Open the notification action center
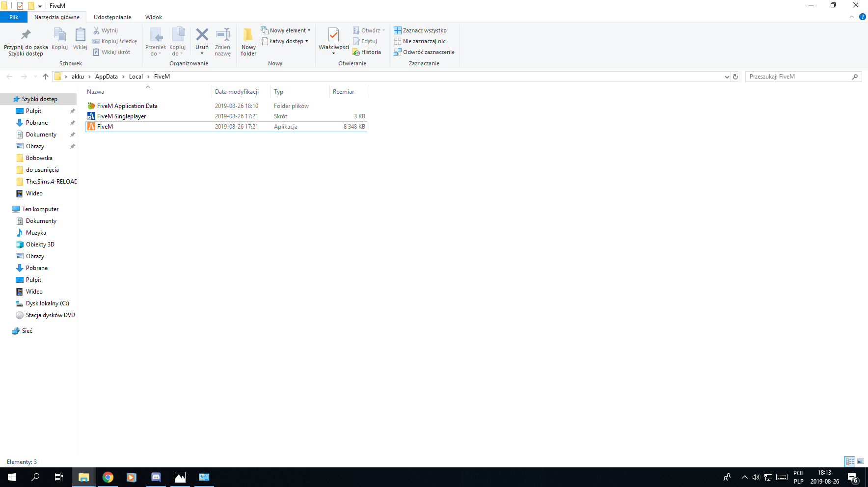The image size is (868, 487). 853,477
